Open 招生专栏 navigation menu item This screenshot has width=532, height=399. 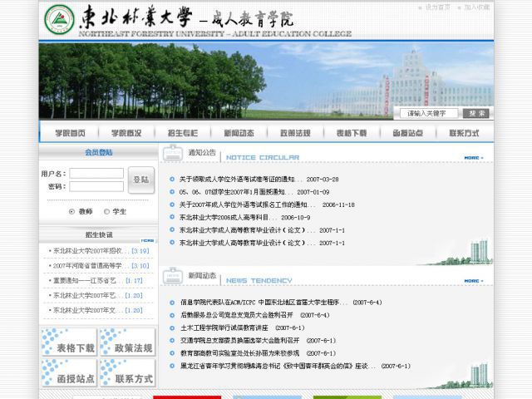pyautogui.click(x=182, y=133)
